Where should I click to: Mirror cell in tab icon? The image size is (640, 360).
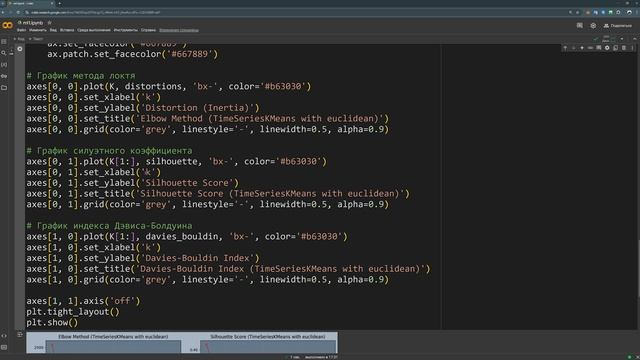pyautogui.click(x=616, y=48)
